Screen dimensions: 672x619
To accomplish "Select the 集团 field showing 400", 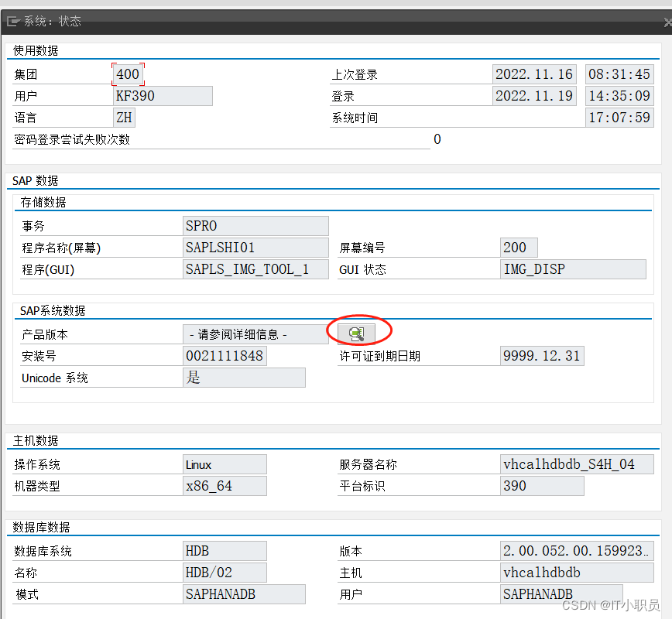I will point(128,74).
